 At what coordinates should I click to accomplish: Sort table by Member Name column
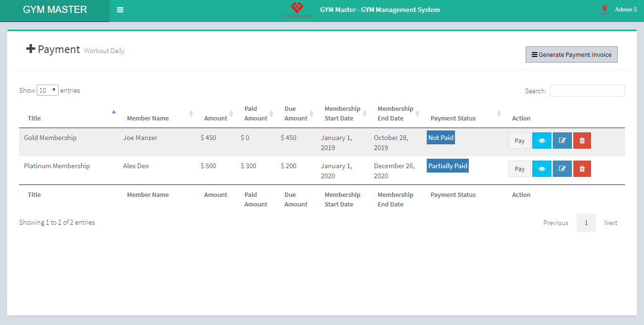pyautogui.click(x=148, y=118)
